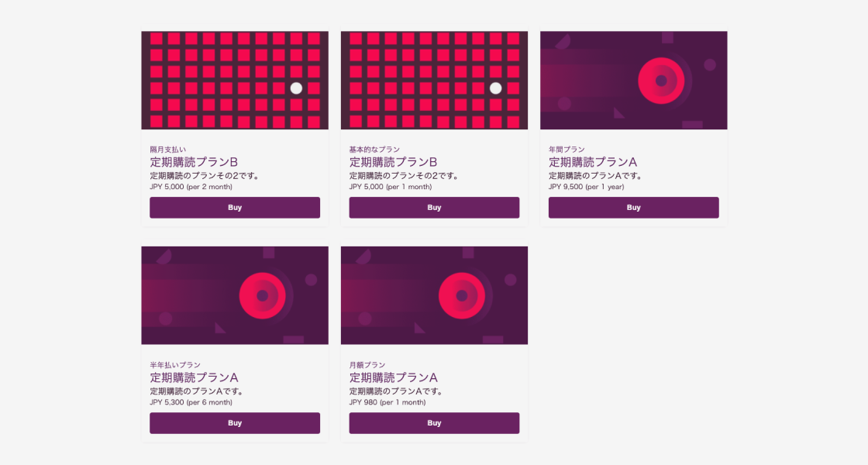Open the 月額プラン circle thumbnail
The image size is (868, 465).
coord(434,295)
